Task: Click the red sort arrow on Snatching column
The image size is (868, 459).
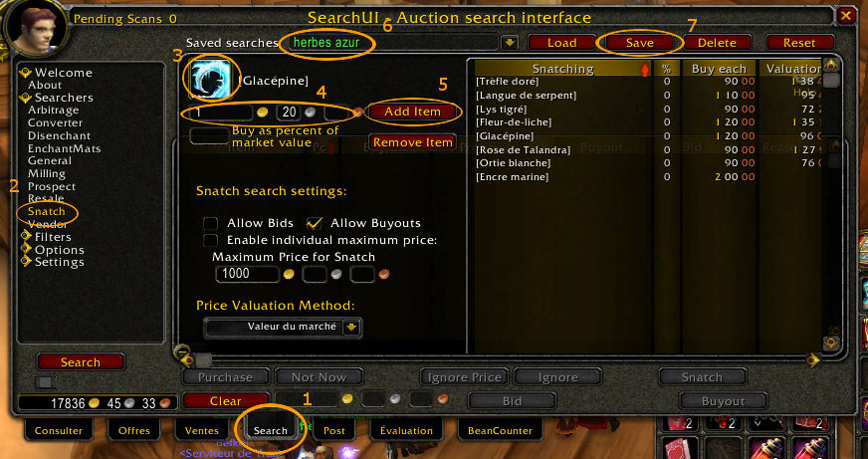Action: 644,70
